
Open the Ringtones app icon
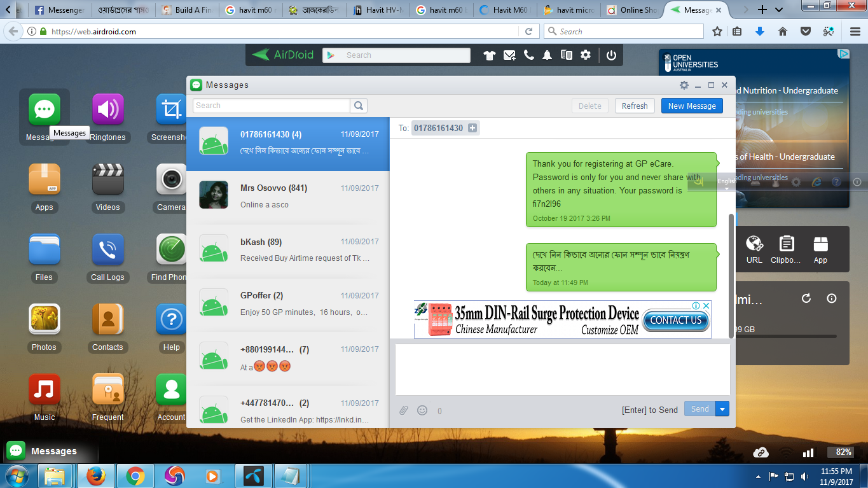pyautogui.click(x=107, y=109)
